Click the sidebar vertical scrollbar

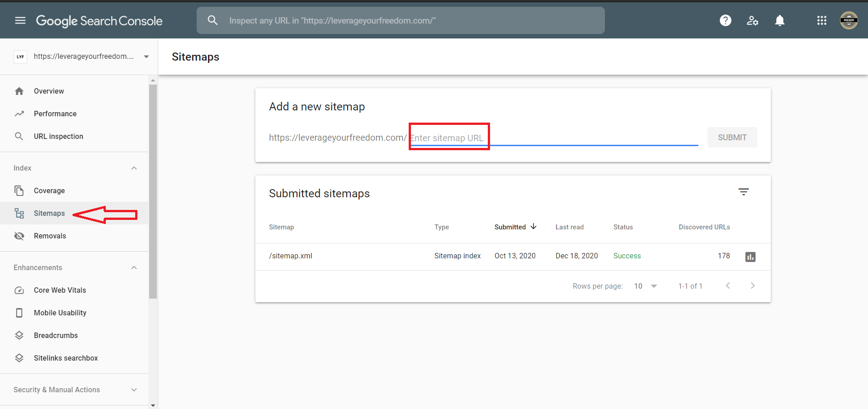pyautogui.click(x=153, y=191)
